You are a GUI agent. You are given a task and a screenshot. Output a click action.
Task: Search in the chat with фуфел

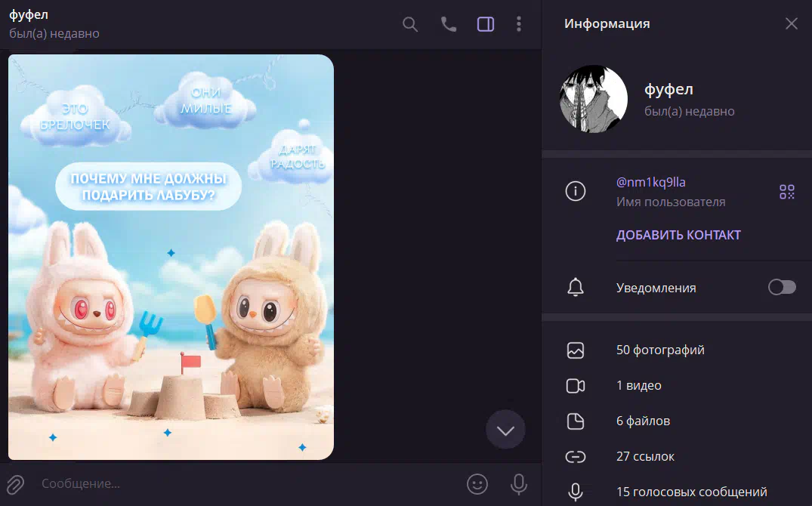pos(410,24)
